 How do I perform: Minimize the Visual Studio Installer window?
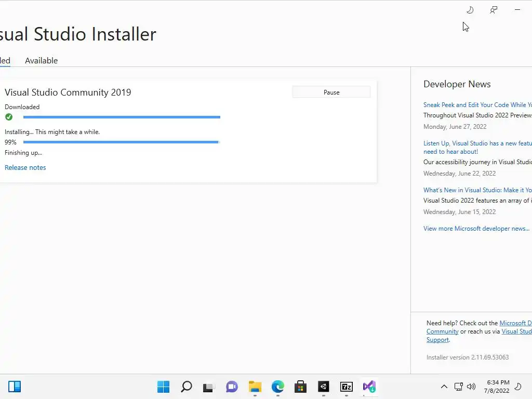[x=517, y=10]
